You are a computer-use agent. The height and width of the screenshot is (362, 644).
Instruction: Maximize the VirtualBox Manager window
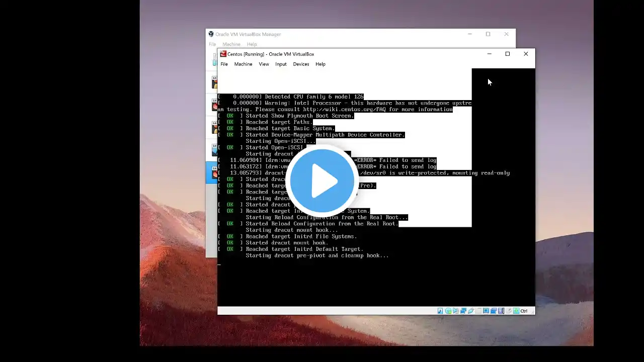488,34
